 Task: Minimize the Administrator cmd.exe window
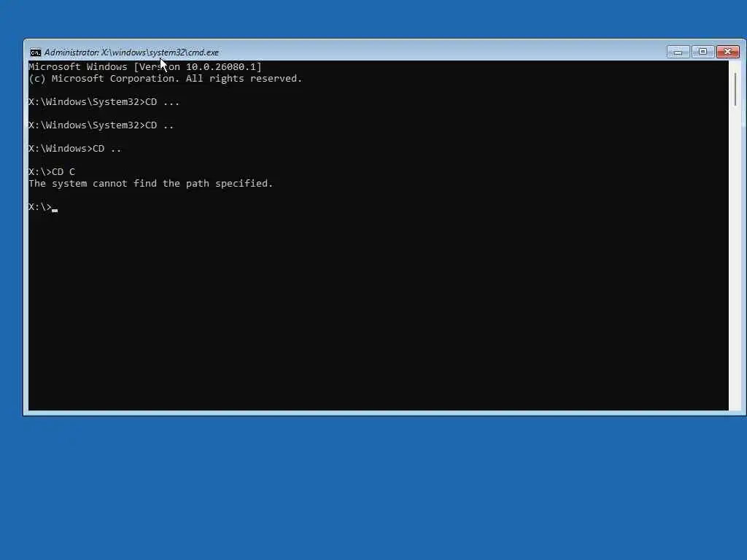pos(678,52)
